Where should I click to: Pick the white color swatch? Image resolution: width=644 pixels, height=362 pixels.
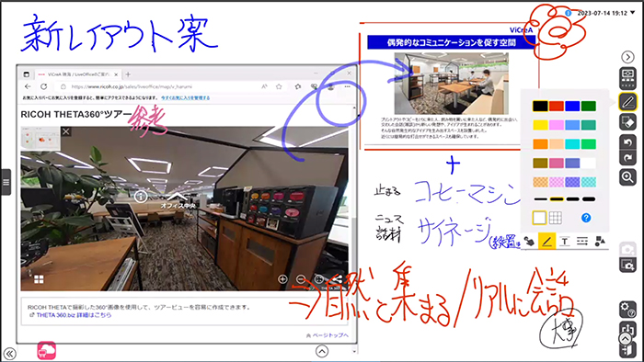tap(589, 163)
